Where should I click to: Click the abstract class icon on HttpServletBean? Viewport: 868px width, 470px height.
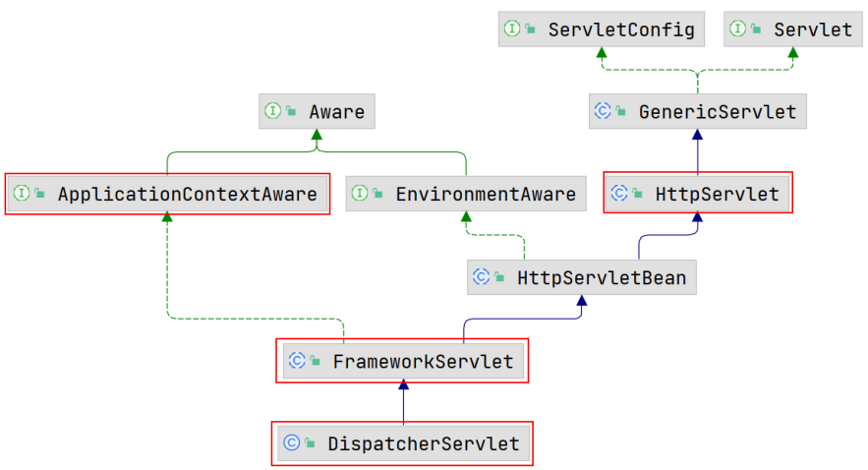[481, 277]
